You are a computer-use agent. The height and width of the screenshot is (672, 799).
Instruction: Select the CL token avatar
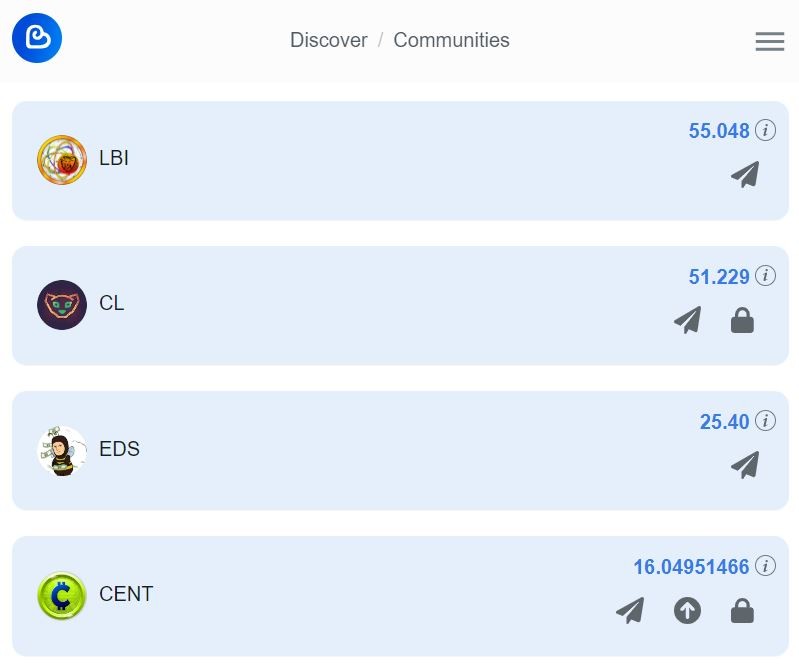click(x=62, y=305)
